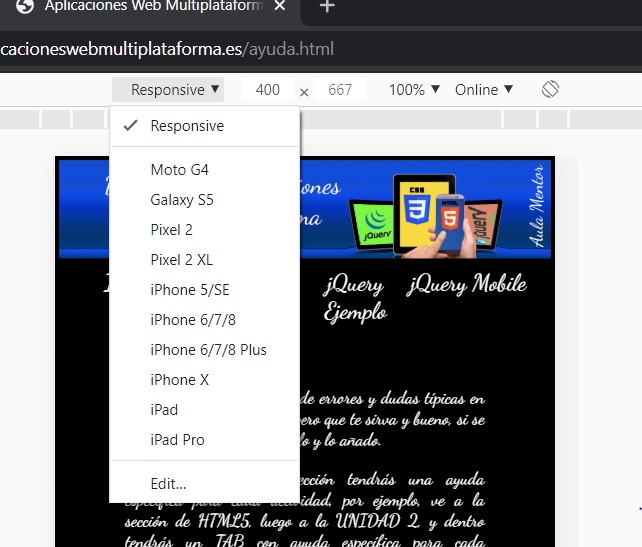Open the jQuery Mobile navigation link
642x547 pixels.
[x=466, y=284]
